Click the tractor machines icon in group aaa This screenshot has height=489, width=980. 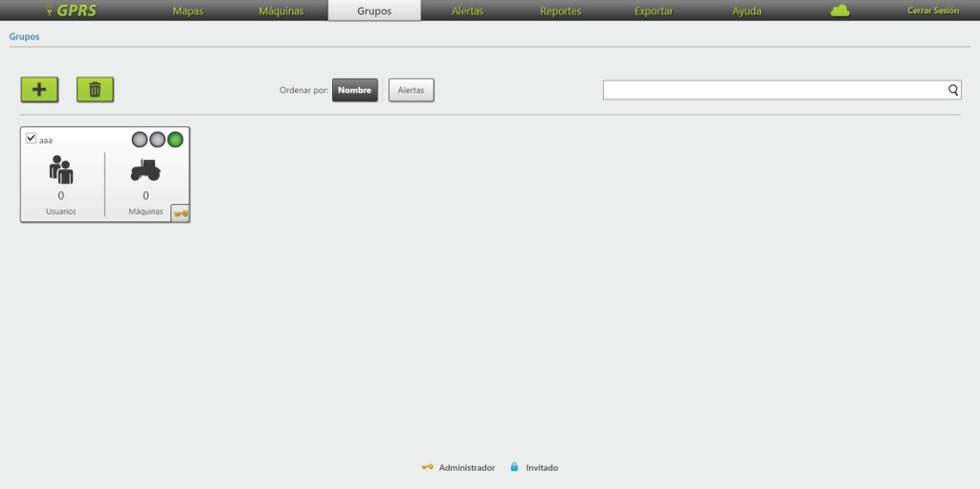click(145, 170)
